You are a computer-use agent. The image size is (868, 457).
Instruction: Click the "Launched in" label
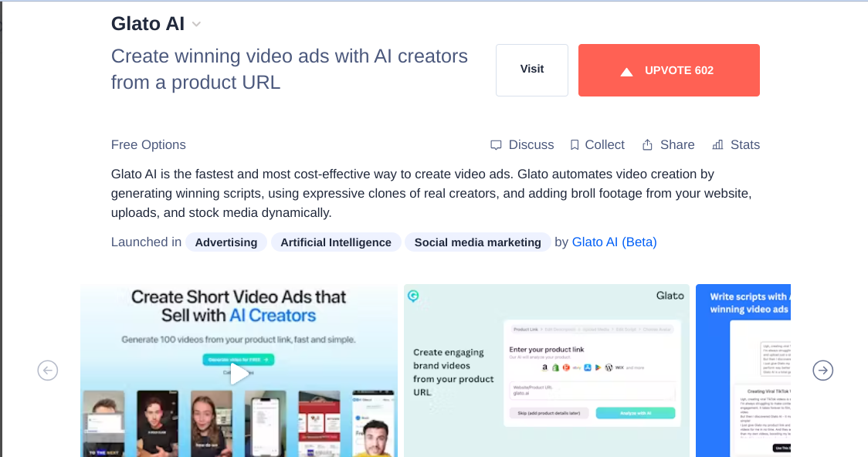click(146, 242)
